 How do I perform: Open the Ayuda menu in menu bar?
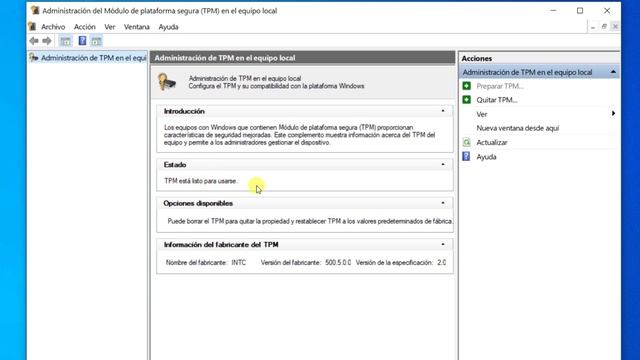168,27
